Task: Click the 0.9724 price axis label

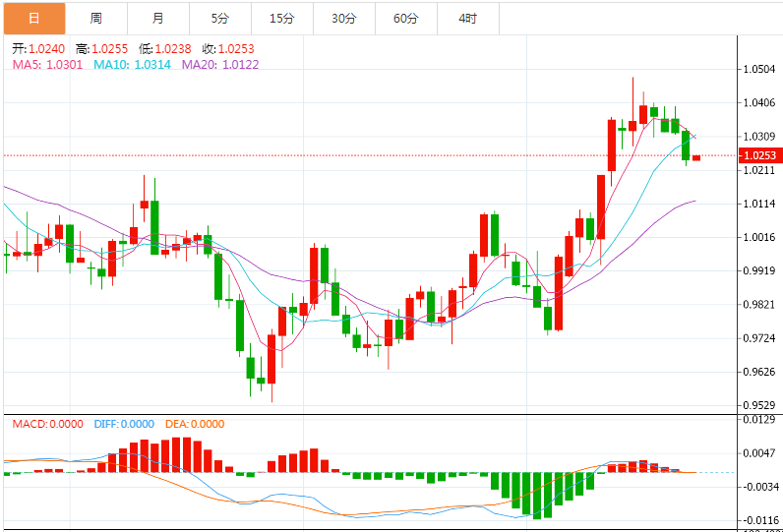Action: click(x=759, y=338)
